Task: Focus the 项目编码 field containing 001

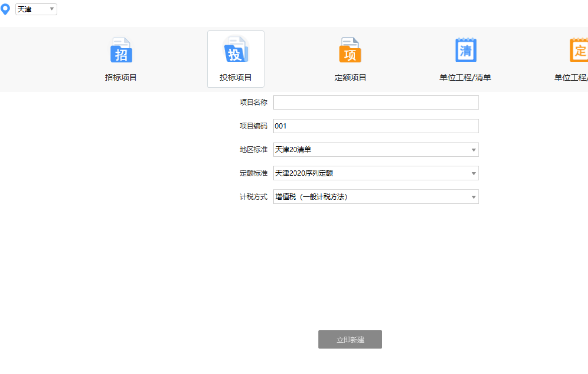Action: click(376, 126)
